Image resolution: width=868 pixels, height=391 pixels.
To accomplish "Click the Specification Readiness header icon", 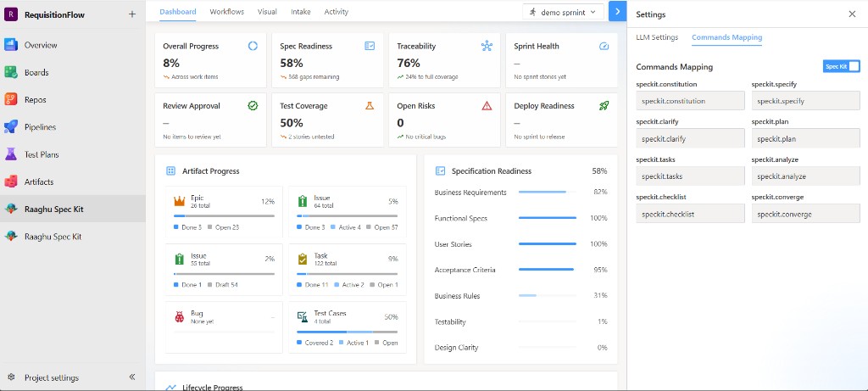I will [441, 171].
